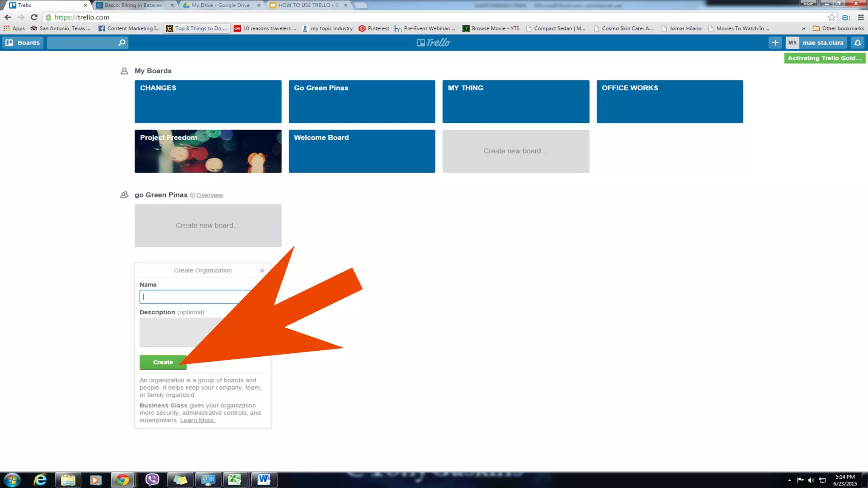Open Chrome hamburger menu icon
Screen dimensions: 868x488
pyautogui.click(x=861, y=17)
